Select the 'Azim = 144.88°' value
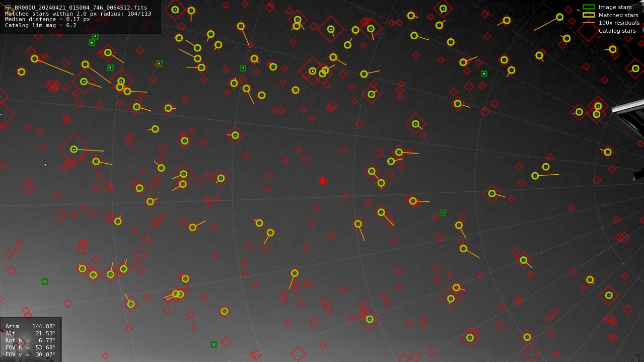 (30, 326)
